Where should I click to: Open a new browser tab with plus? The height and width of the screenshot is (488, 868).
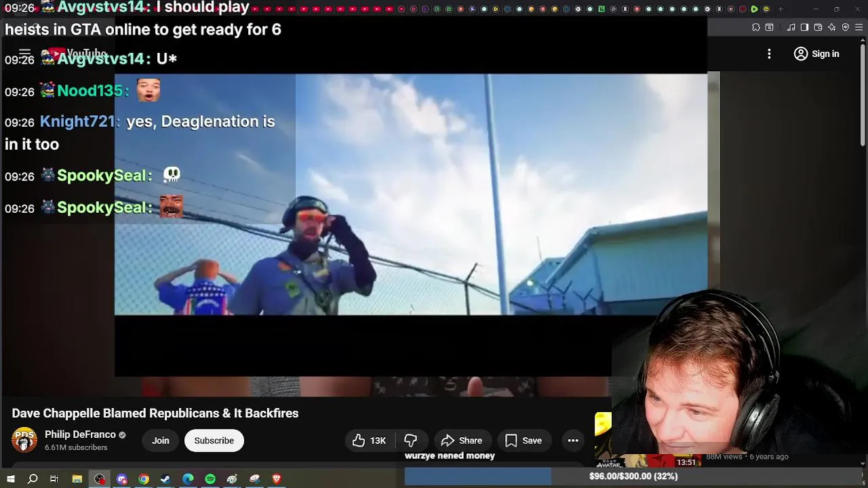click(x=781, y=9)
